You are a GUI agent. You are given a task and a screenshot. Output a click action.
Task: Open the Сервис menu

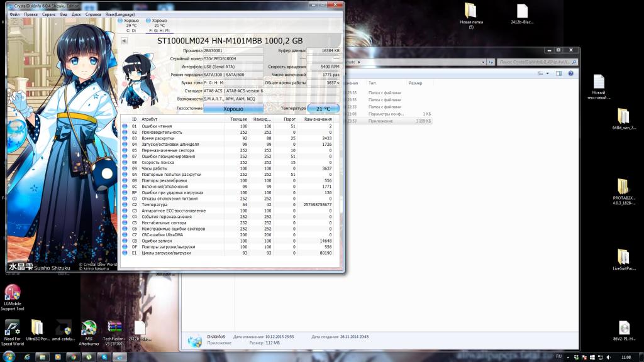(x=48, y=14)
